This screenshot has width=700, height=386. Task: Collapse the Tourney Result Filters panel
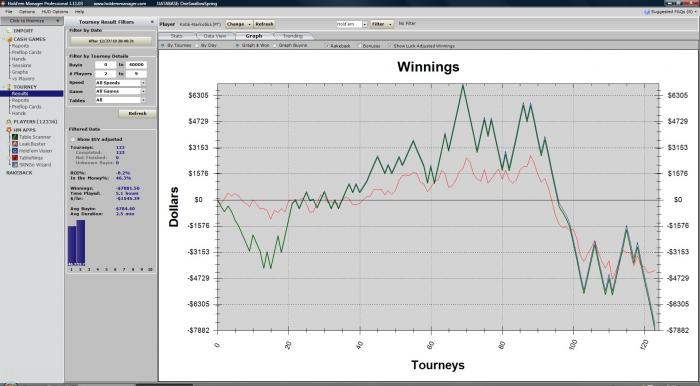coord(152,22)
